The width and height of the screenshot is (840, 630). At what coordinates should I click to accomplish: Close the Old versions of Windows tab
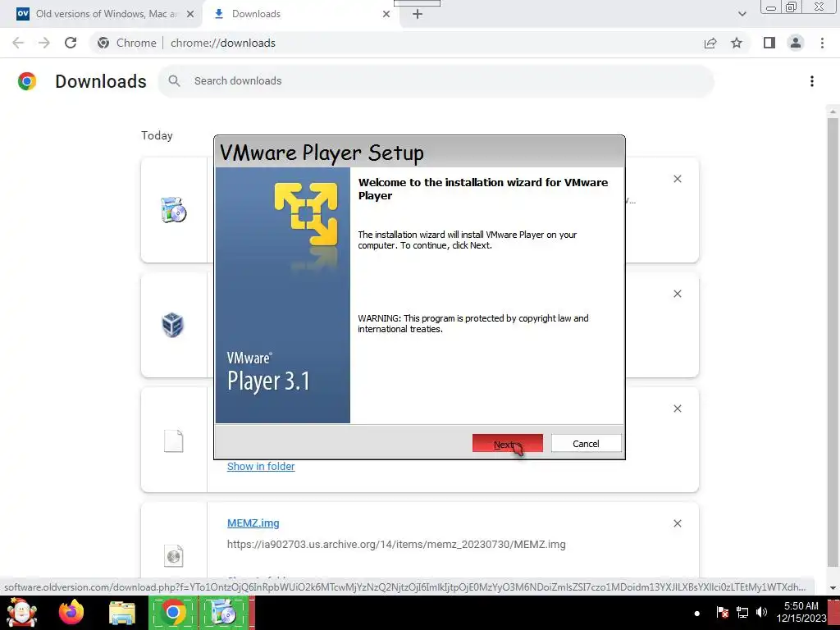(x=190, y=14)
